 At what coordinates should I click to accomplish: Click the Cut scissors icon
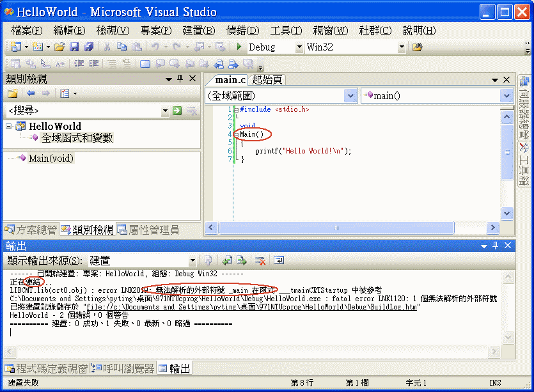pyautogui.click(x=107, y=47)
